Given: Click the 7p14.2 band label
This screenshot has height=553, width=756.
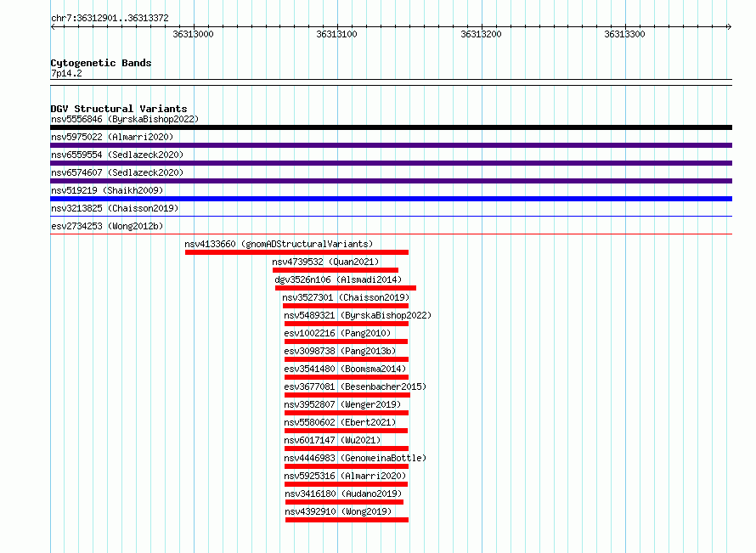Looking at the screenshot, I should 66,73.
